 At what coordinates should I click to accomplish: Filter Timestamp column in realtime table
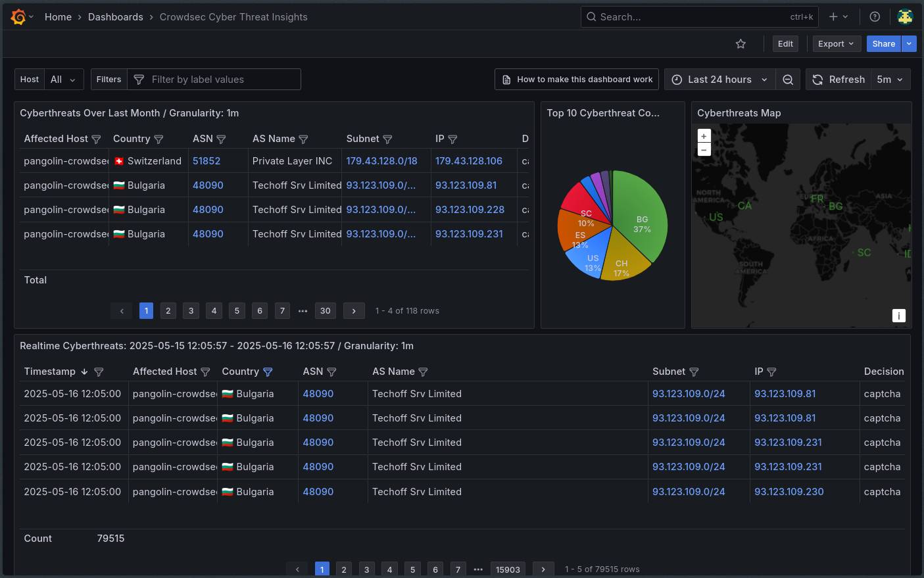pos(99,372)
